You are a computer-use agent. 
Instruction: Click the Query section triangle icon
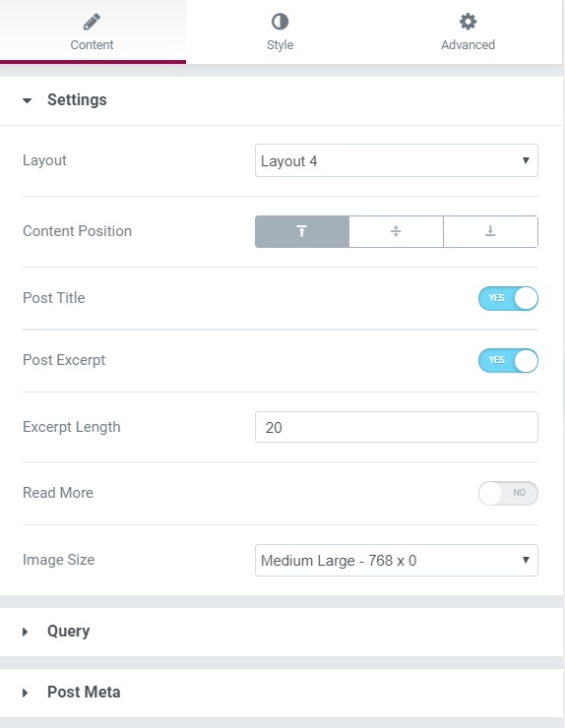25,632
